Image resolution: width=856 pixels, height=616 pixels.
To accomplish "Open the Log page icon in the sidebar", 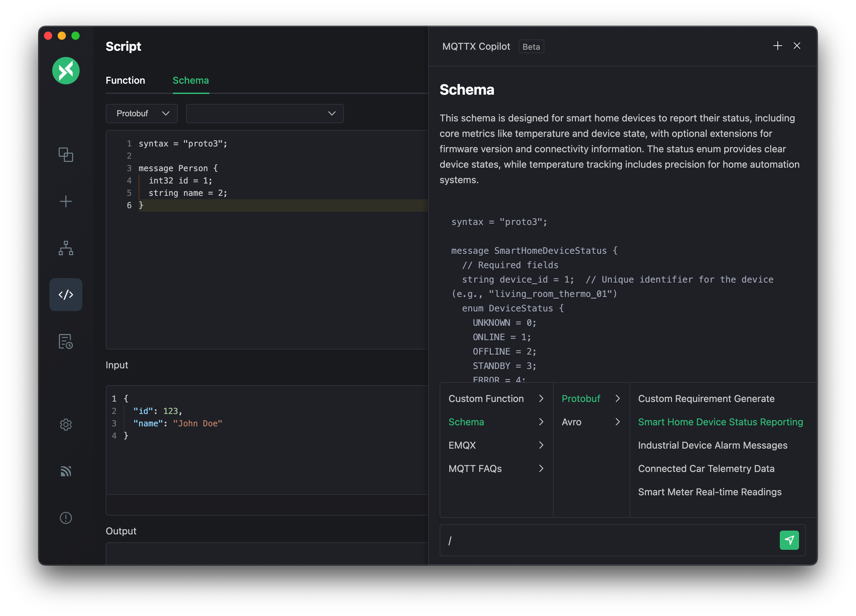I will pyautogui.click(x=66, y=341).
